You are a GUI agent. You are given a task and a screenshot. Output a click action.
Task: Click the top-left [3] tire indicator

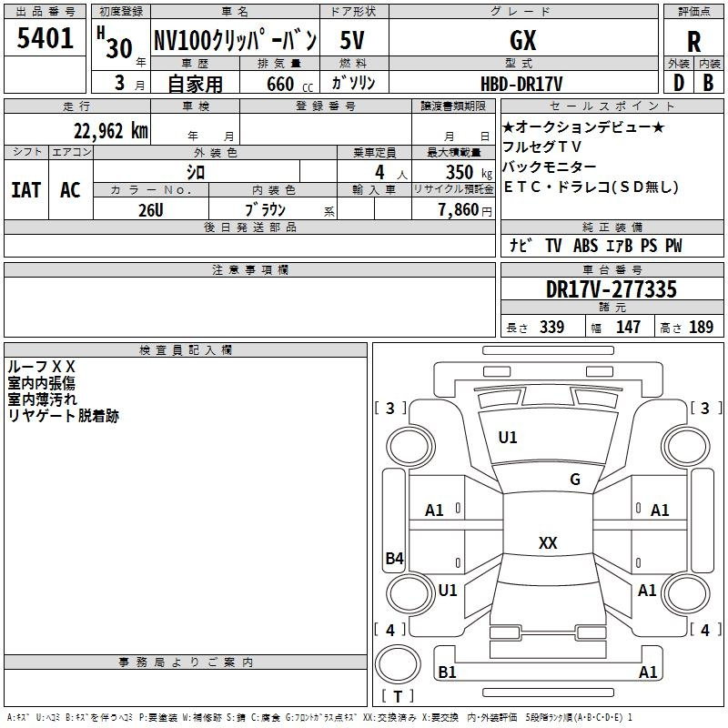[x=391, y=409]
